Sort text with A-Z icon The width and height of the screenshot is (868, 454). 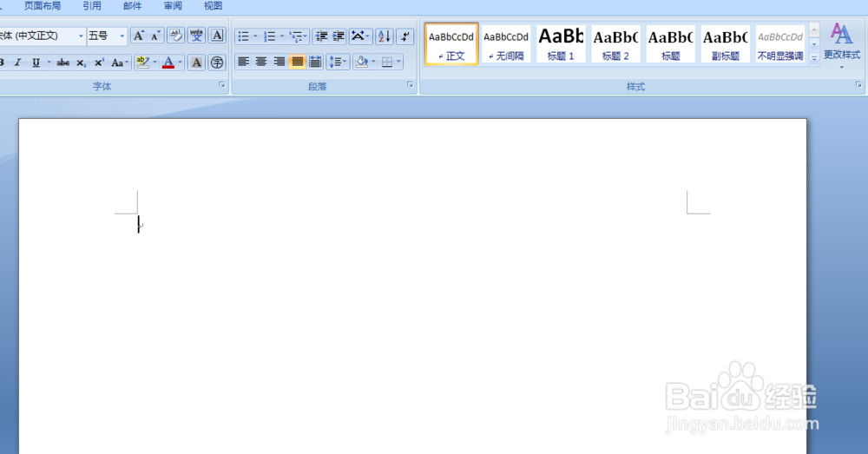[385, 36]
